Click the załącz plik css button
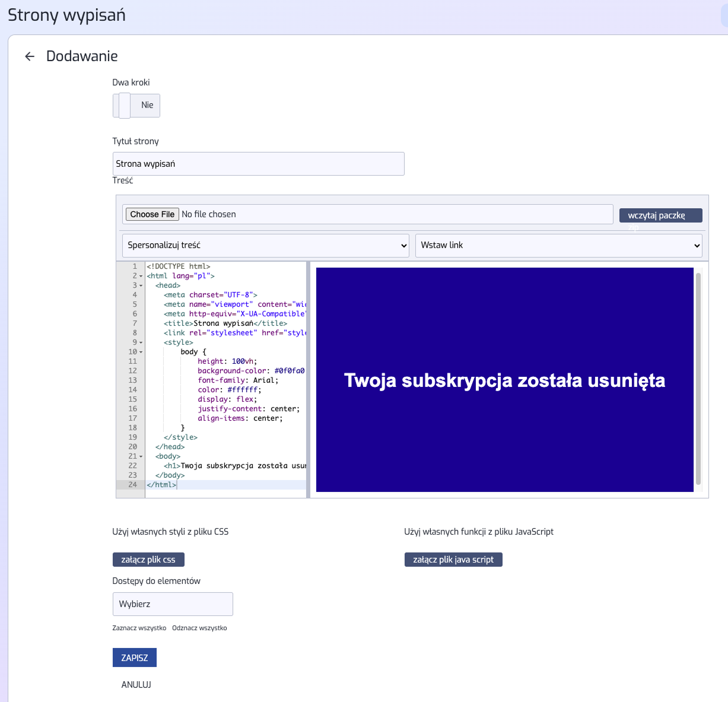This screenshot has width=728, height=702. tap(148, 560)
